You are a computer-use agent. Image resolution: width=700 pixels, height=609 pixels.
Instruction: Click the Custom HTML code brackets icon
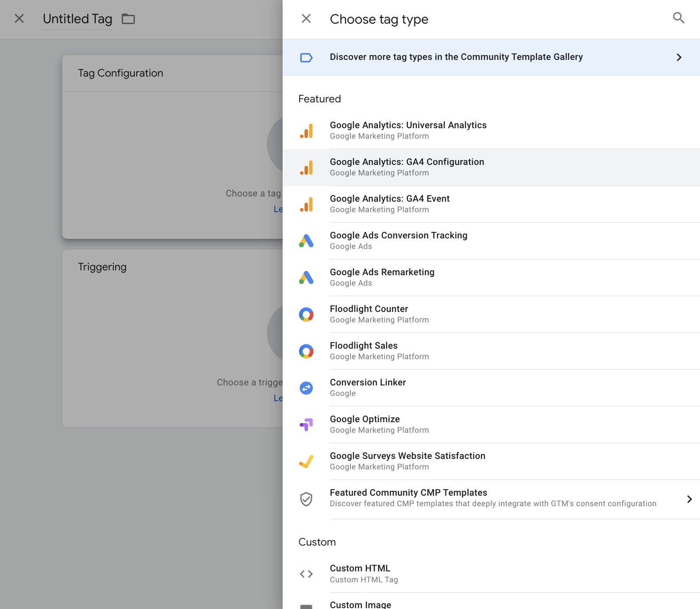pyautogui.click(x=306, y=574)
